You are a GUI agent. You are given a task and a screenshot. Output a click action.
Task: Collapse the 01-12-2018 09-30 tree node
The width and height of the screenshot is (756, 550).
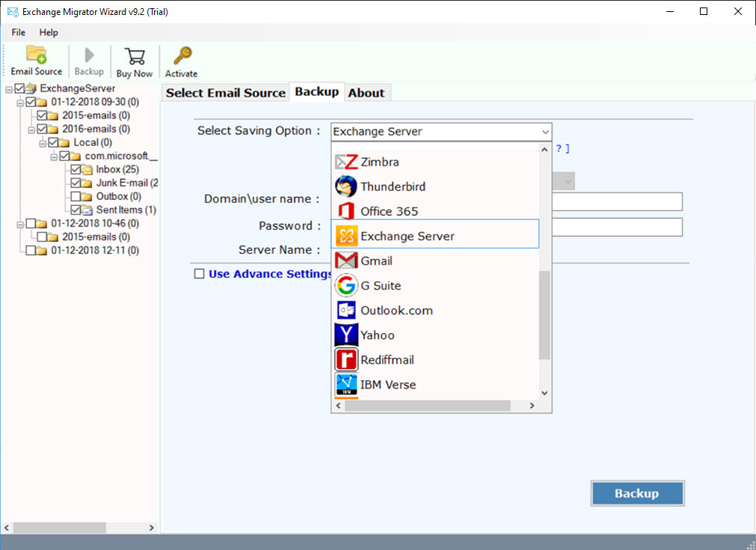coord(20,103)
